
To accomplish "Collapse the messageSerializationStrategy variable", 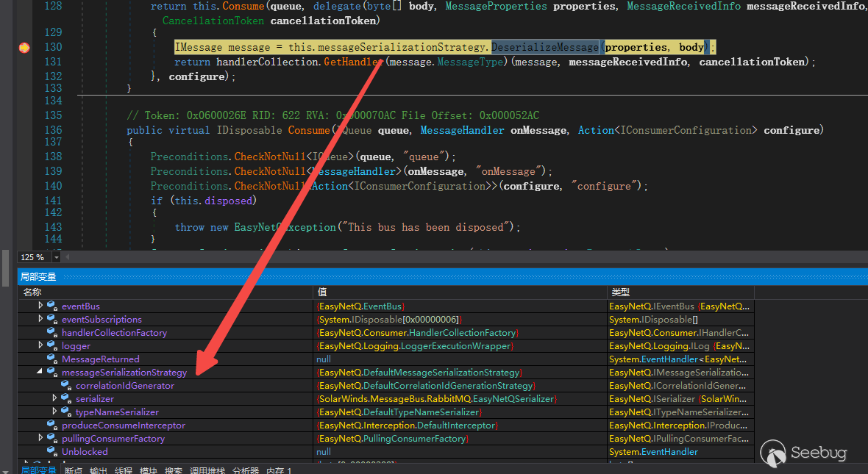I will tap(40, 372).
